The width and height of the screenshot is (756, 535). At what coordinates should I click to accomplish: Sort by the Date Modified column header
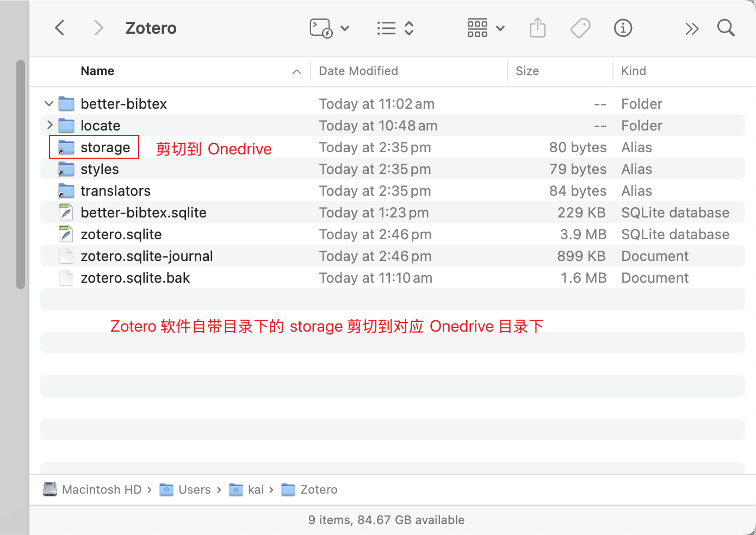click(358, 71)
